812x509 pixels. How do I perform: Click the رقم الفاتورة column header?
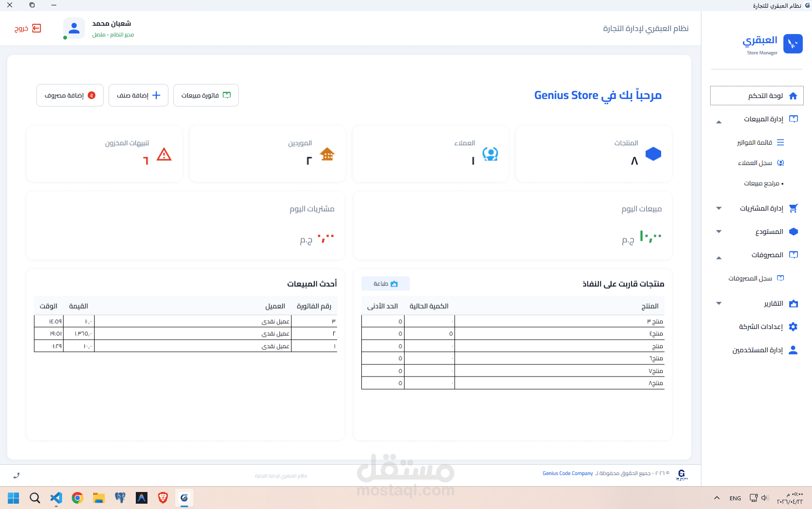coord(314,306)
